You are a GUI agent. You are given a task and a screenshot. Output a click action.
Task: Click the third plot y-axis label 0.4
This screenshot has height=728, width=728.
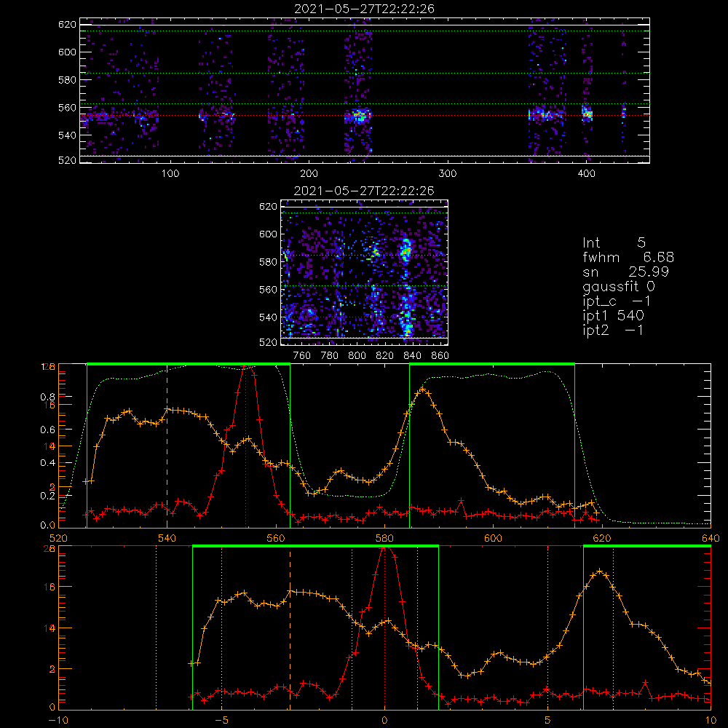(x=48, y=463)
